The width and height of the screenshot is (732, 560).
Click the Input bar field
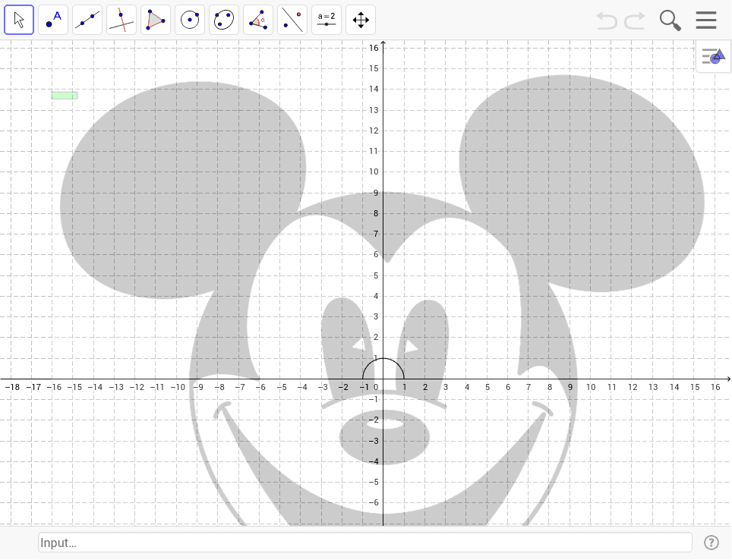[365, 543]
